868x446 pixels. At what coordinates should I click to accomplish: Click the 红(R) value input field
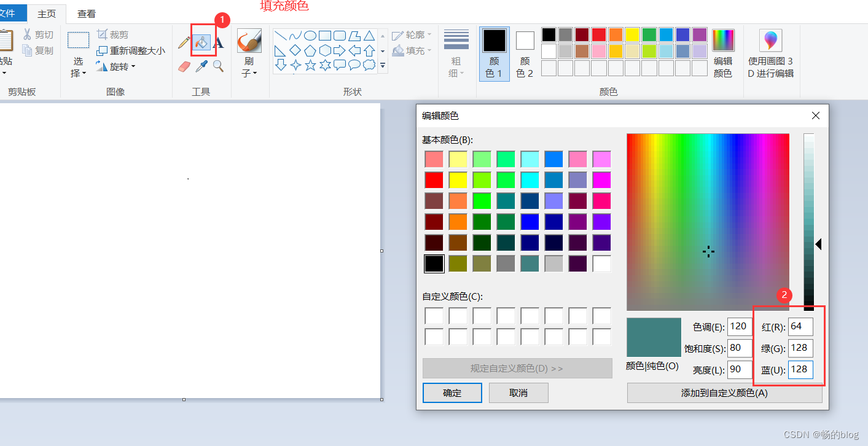[800, 326]
